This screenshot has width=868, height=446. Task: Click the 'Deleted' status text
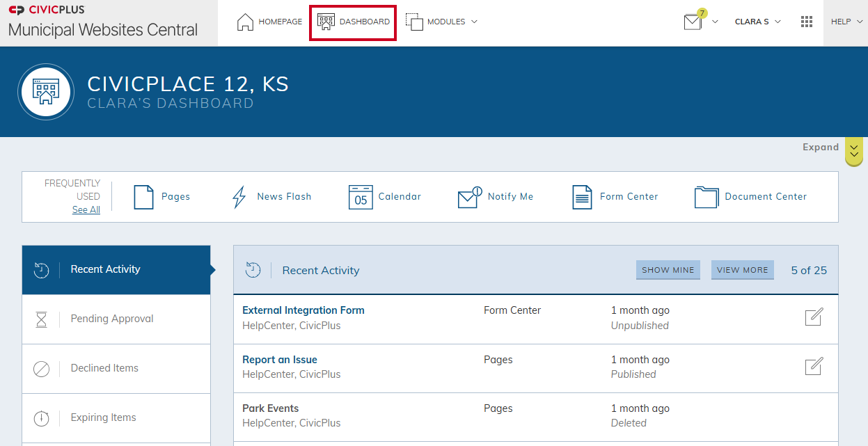pos(629,423)
